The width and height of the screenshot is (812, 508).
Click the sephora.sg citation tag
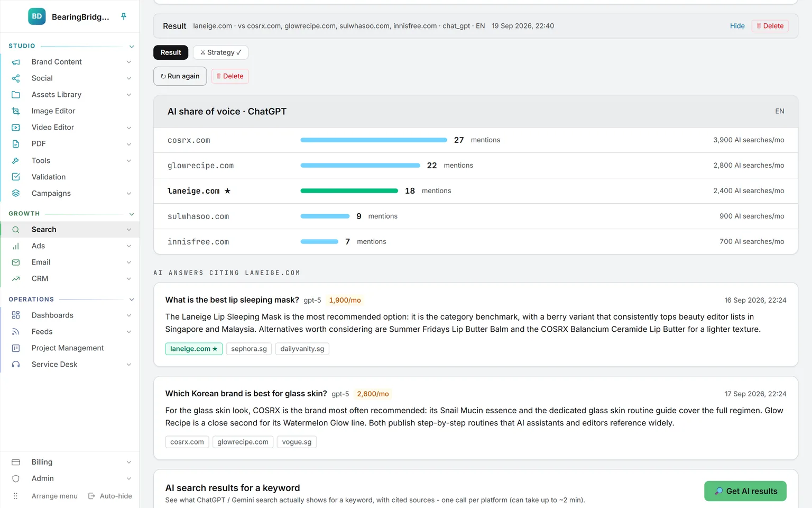pos(249,349)
